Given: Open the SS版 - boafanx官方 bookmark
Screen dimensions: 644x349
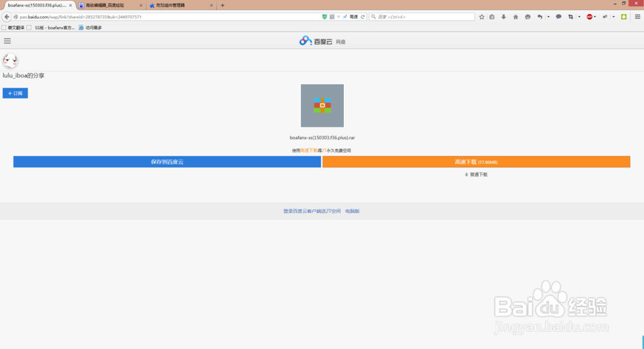Looking at the screenshot, I should (x=51, y=28).
